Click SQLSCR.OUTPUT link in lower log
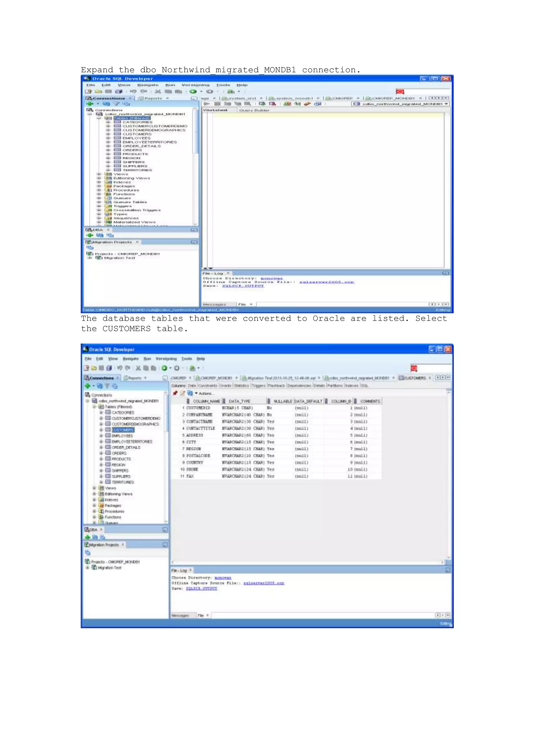 pos(201,588)
